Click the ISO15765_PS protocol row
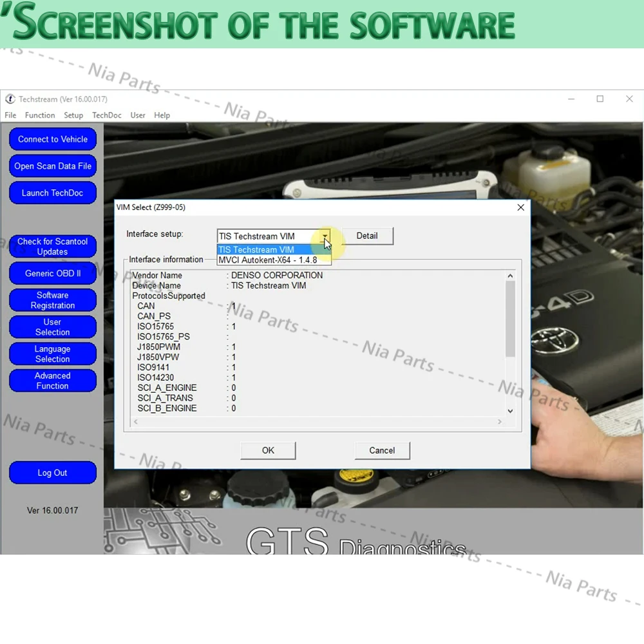Image resolution: width=644 pixels, height=644 pixels. click(184, 337)
